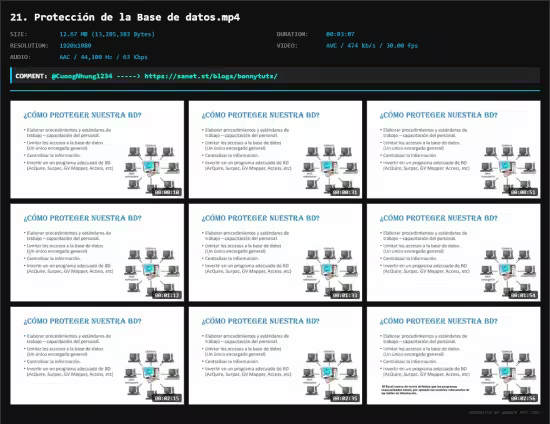Screen dimensions: 550x424
Task: Click the video value AVC / 474 kb/s
Action: pyautogui.click(x=372, y=46)
